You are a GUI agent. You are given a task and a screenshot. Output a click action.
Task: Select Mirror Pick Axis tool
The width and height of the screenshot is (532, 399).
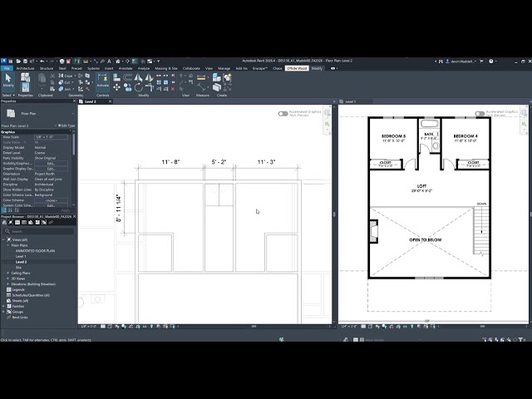click(x=138, y=77)
